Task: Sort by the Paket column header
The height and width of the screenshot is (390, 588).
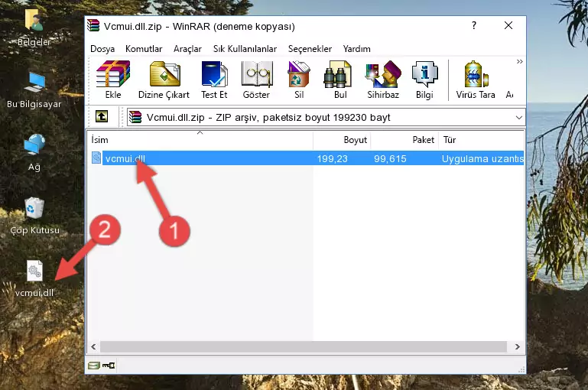Action: pyautogui.click(x=404, y=140)
